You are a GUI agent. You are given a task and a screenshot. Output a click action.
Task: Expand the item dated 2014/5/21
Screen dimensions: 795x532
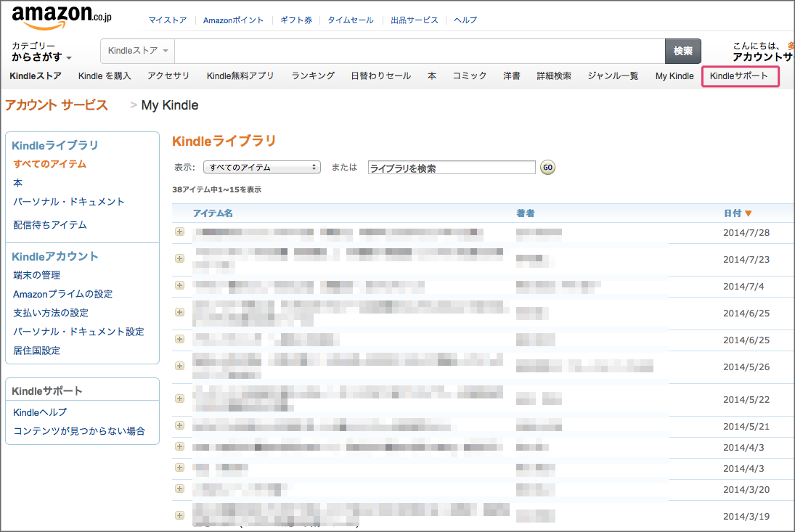coord(179,425)
